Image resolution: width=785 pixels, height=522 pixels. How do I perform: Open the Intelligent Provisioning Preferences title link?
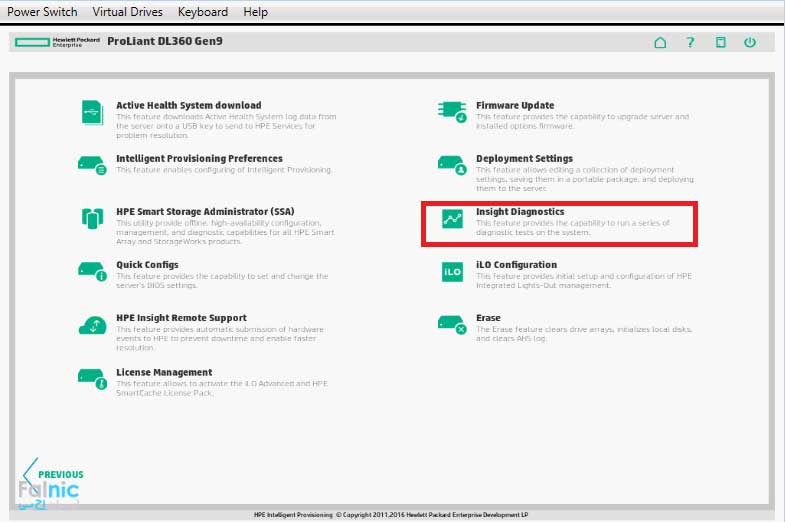199,158
